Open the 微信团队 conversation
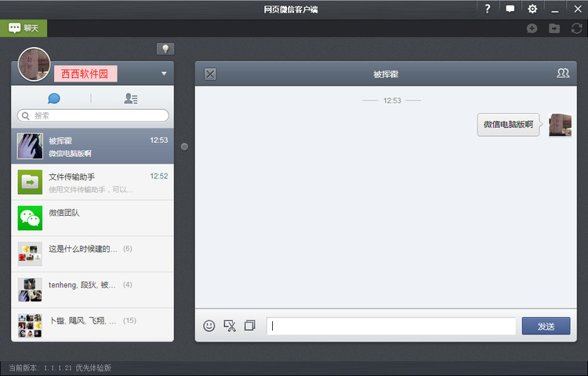588x376 pixels. coord(93,218)
